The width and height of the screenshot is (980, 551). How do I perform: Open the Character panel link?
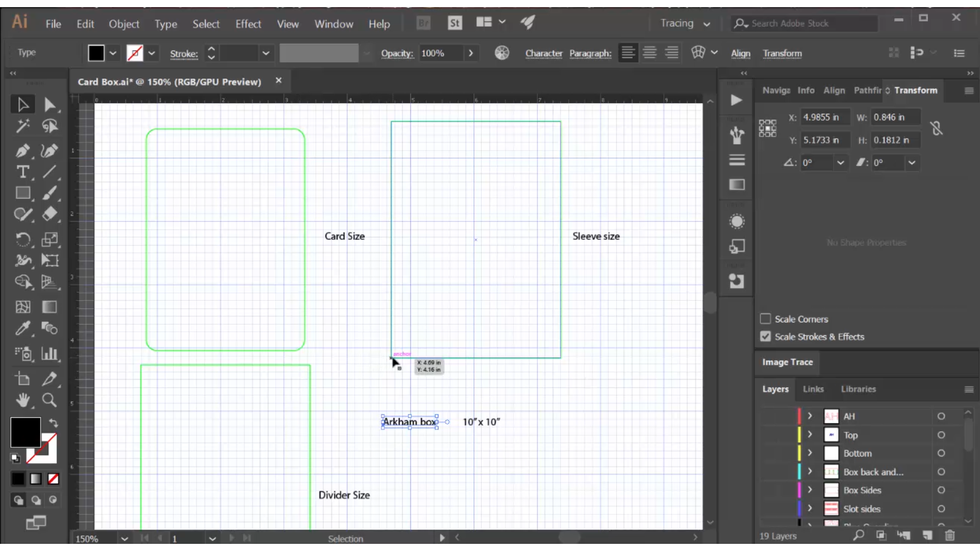click(x=544, y=54)
